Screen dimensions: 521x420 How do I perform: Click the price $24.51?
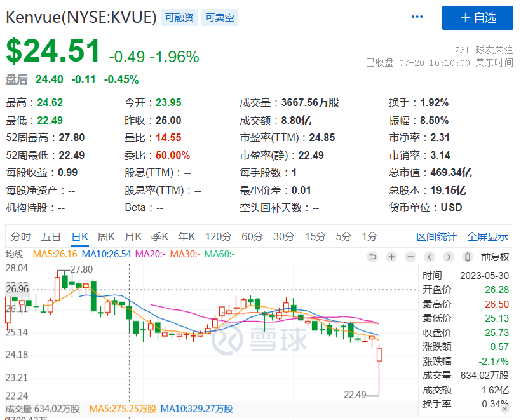(53, 51)
